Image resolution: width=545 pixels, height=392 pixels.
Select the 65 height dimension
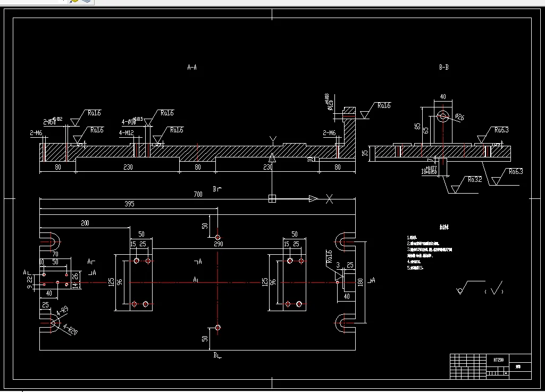(x=426, y=130)
